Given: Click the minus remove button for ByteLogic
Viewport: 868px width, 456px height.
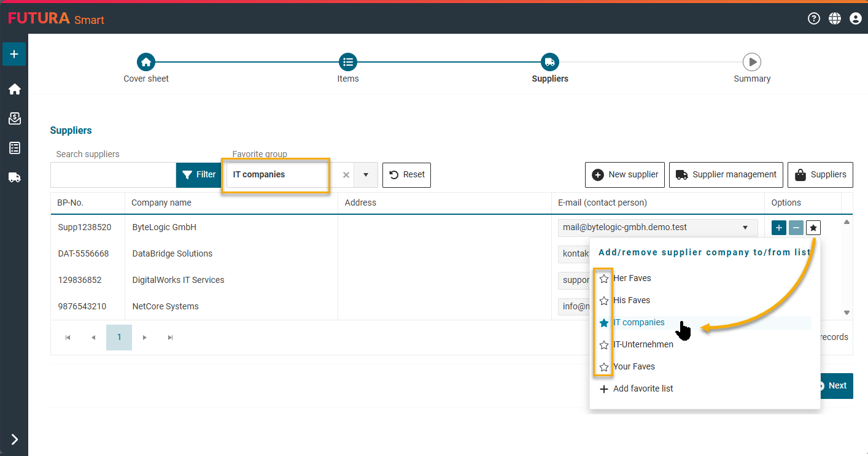Looking at the screenshot, I should click(796, 228).
